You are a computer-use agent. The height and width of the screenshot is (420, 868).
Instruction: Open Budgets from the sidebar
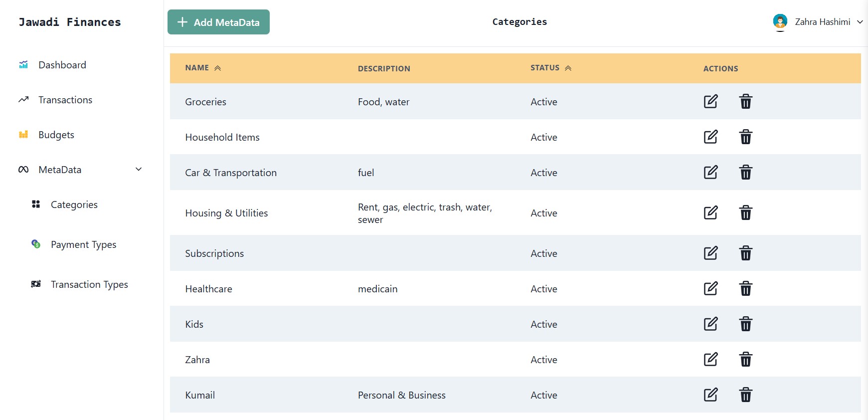pyautogui.click(x=56, y=135)
